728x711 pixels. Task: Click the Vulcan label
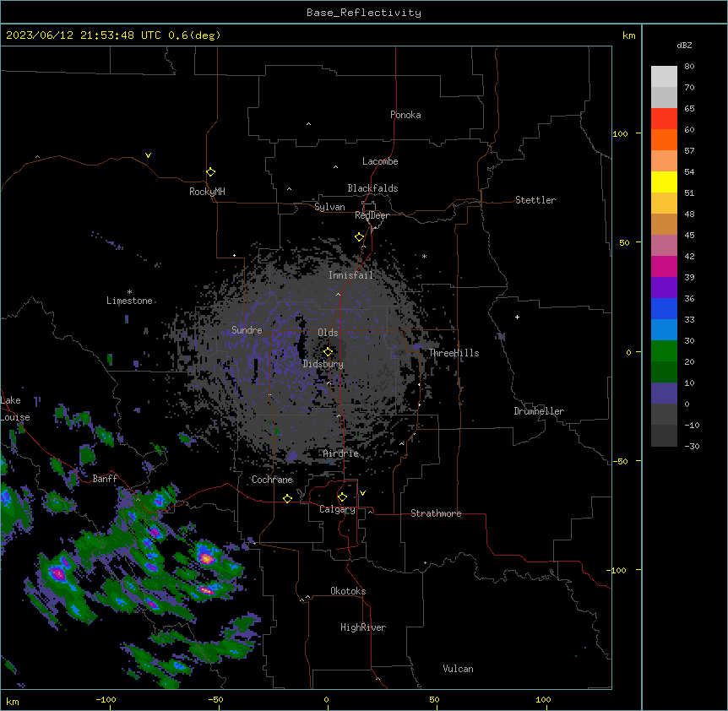[459, 669]
